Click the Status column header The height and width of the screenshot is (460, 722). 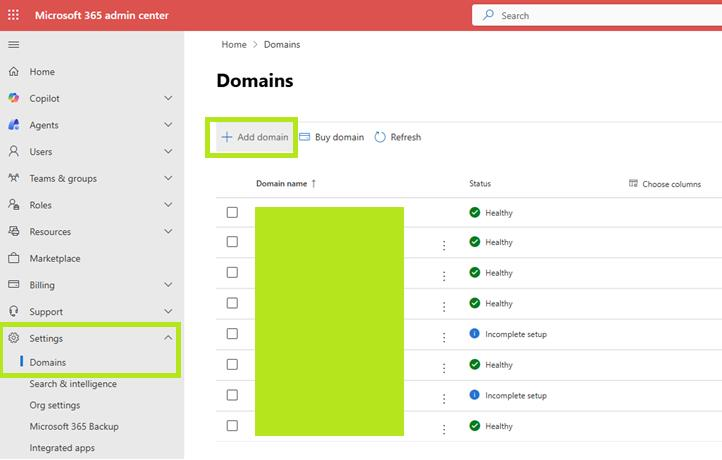click(x=480, y=183)
